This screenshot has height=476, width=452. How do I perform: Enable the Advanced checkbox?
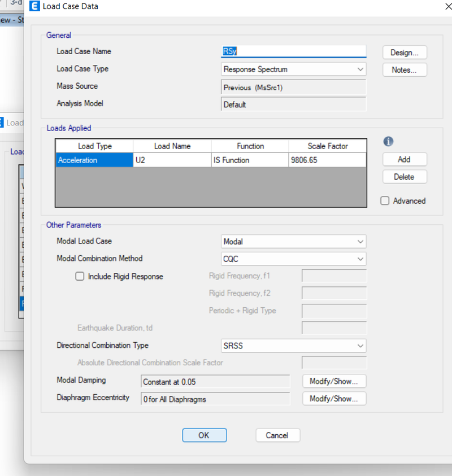tap(385, 200)
